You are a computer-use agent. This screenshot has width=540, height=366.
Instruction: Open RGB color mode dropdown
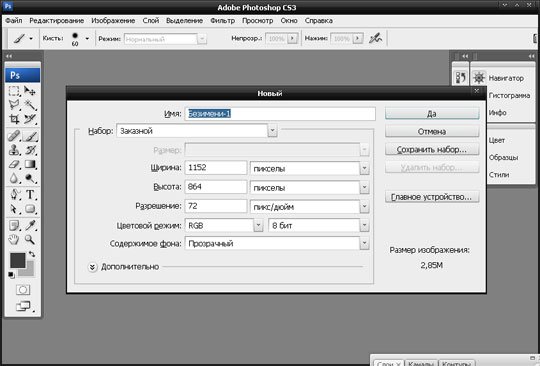pyautogui.click(x=258, y=226)
